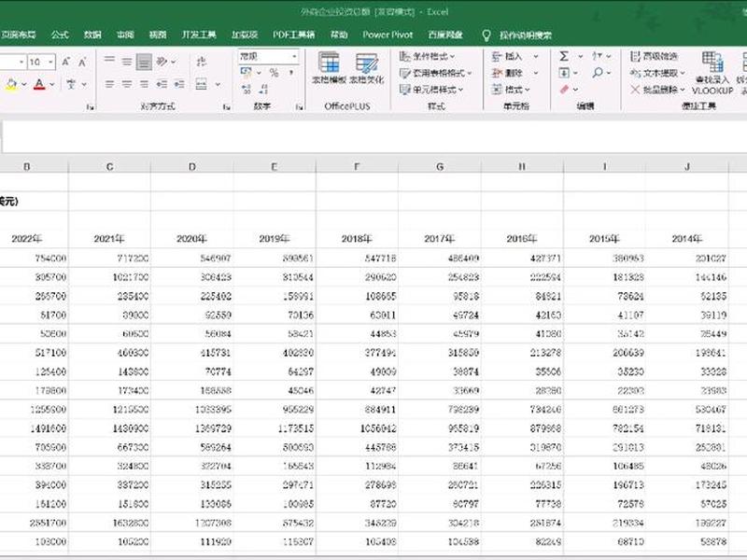Click the increase indent icon
747x560 pixels.
coord(179,84)
